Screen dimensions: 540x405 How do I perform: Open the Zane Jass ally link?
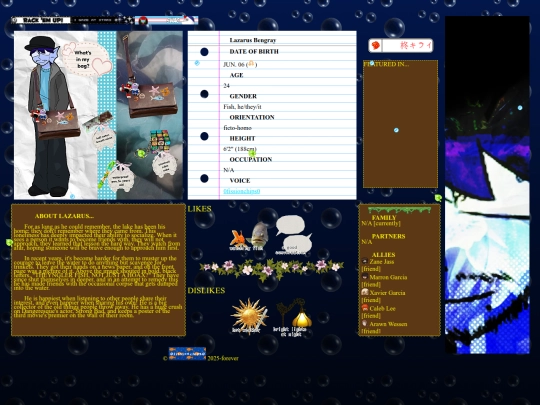click(x=382, y=262)
